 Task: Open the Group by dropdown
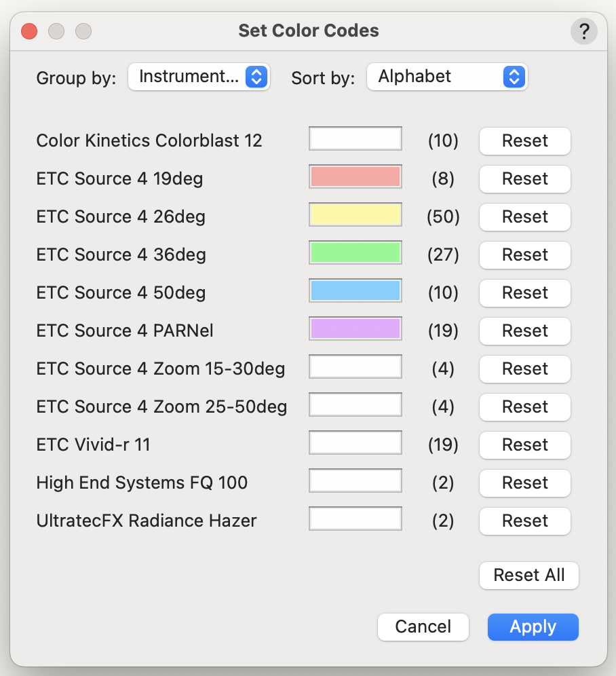(x=199, y=77)
